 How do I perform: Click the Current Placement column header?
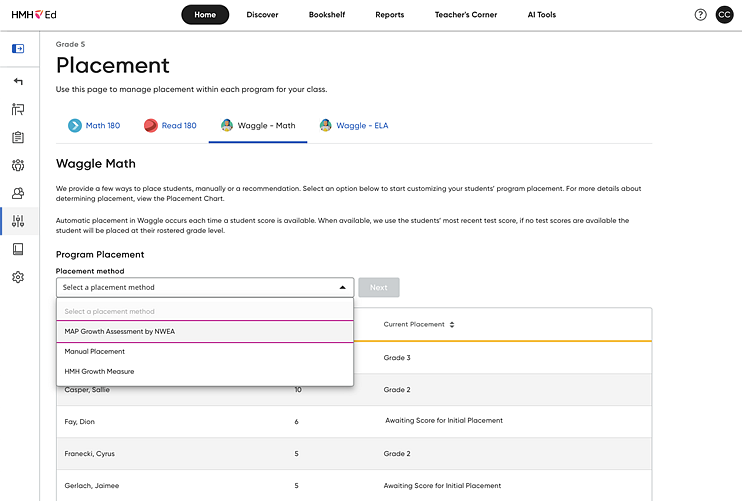pyautogui.click(x=414, y=325)
